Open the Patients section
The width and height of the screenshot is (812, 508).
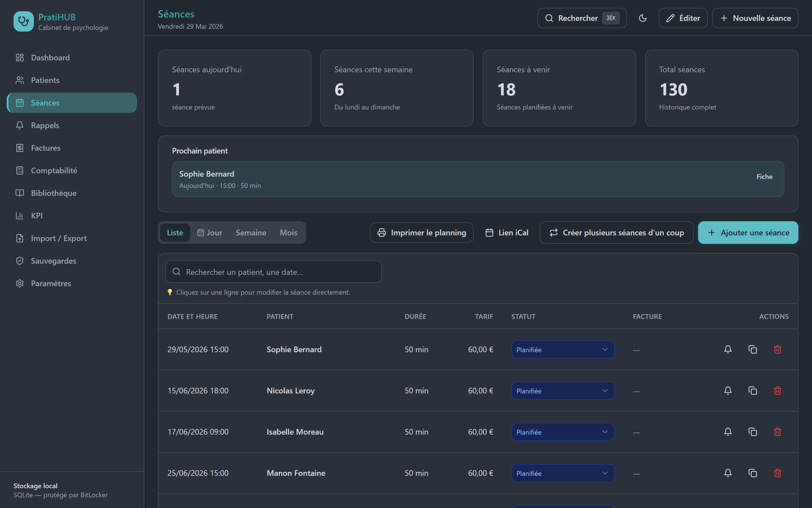72,80
